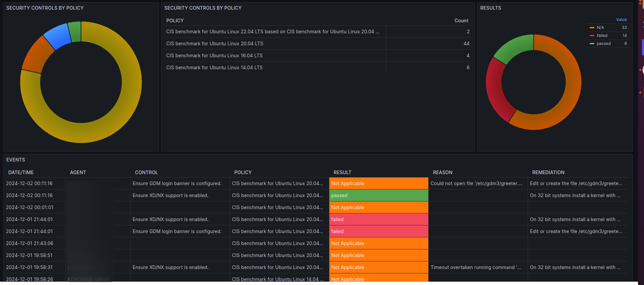Click the AGENT column header
644x285 pixels.
click(78, 172)
